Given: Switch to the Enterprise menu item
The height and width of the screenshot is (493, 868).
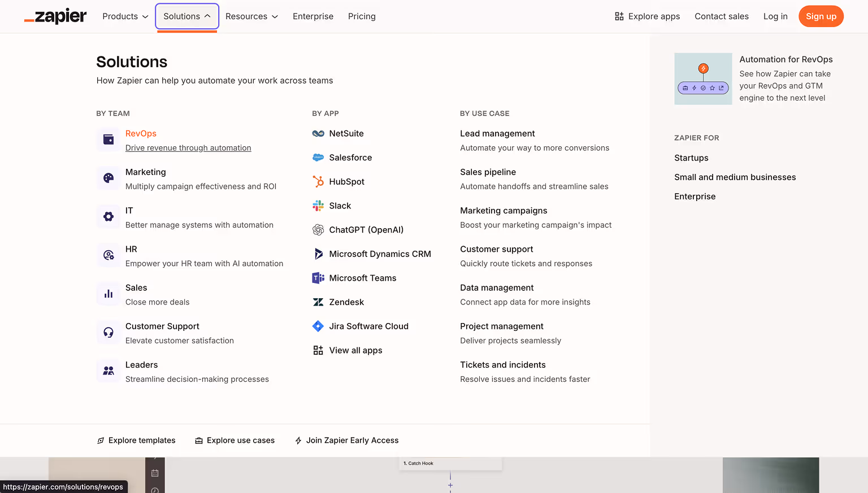Looking at the screenshot, I should pos(313,16).
